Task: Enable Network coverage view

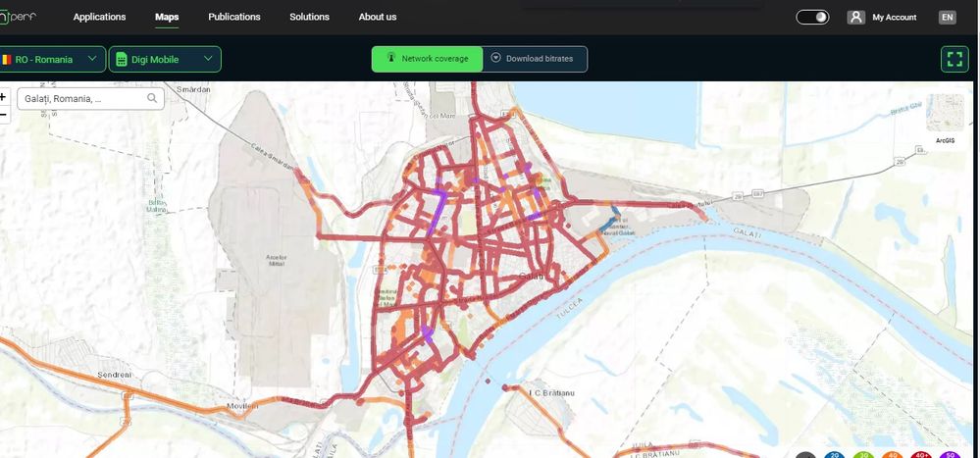Action: (x=427, y=59)
